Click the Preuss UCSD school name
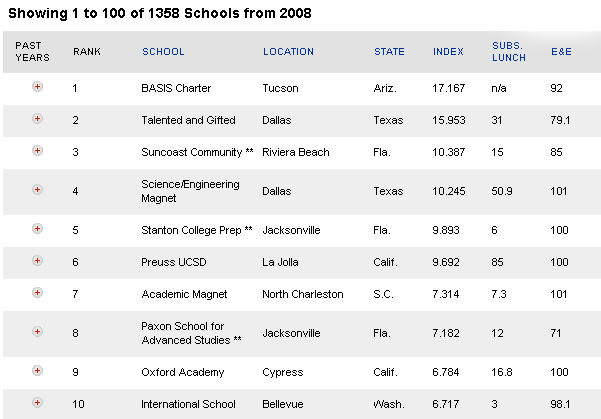 coord(174,262)
